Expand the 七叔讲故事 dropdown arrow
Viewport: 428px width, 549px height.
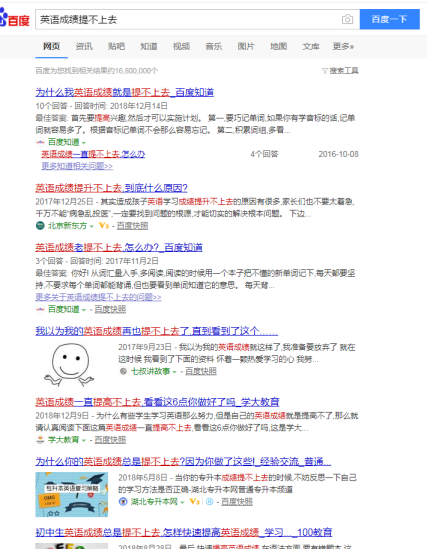174,372
